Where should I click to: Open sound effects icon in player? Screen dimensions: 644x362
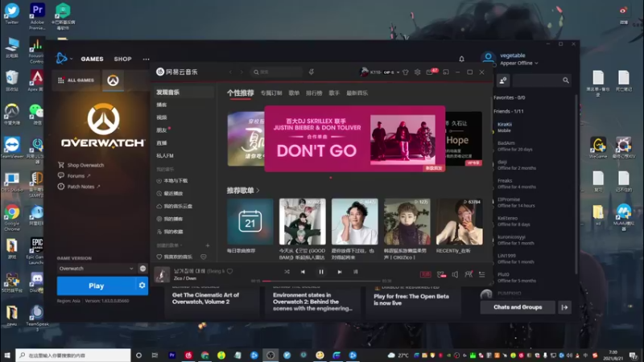[x=441, y=274]
